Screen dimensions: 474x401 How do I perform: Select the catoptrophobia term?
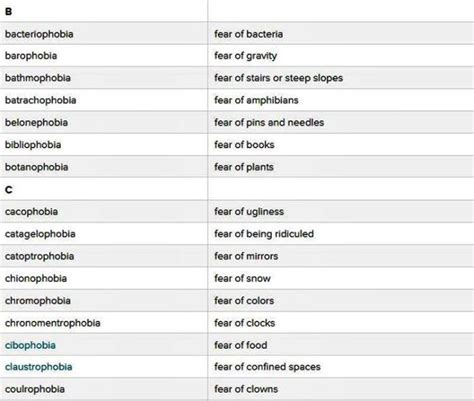point(39,256)
